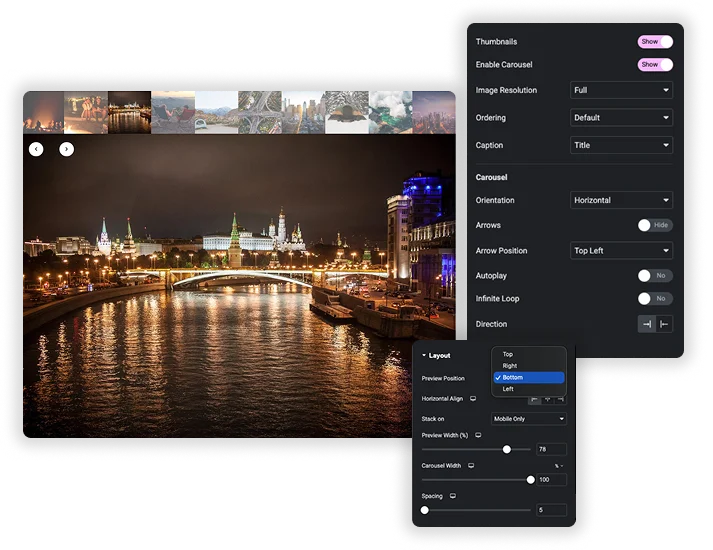Click the device icon next to Preview Width
Screen dimensions: 713x550
[478, 435]
